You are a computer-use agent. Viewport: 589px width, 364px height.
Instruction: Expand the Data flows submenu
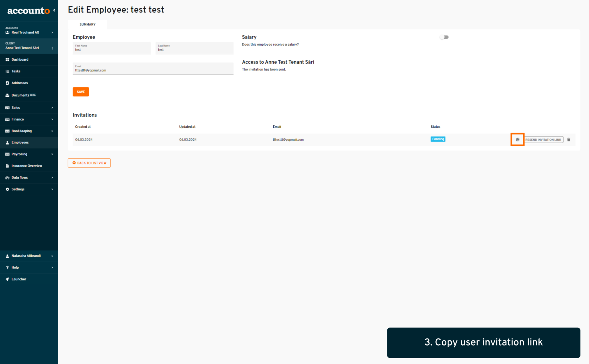point(52,178)
